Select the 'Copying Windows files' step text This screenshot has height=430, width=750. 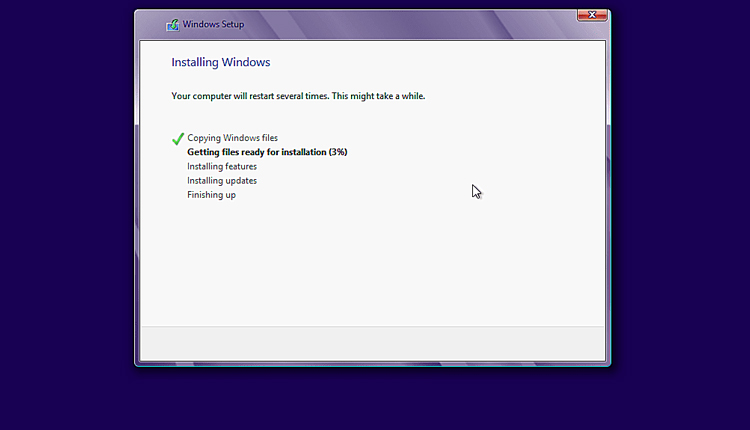[x=232, y=138]
